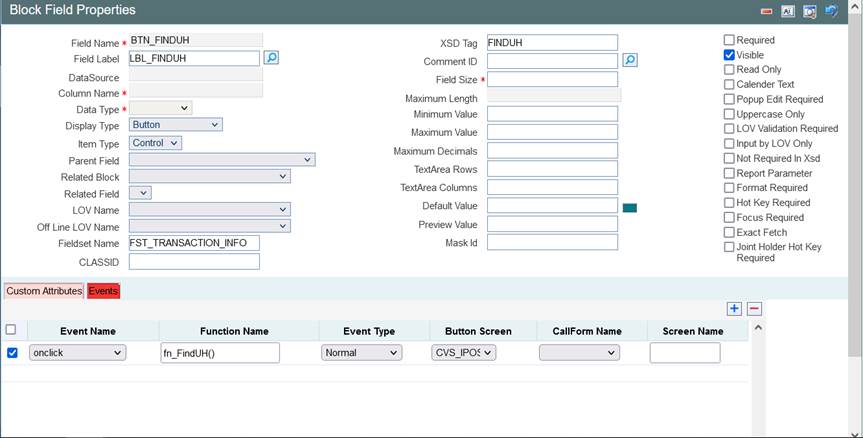This screenshot has height=438, width=863.
Task: Open the Comment ID lookup search icon
Action: point(630,60)
